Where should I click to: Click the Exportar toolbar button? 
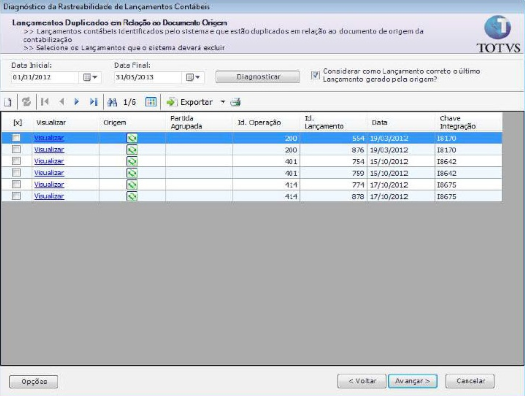[x=190, y=102]
